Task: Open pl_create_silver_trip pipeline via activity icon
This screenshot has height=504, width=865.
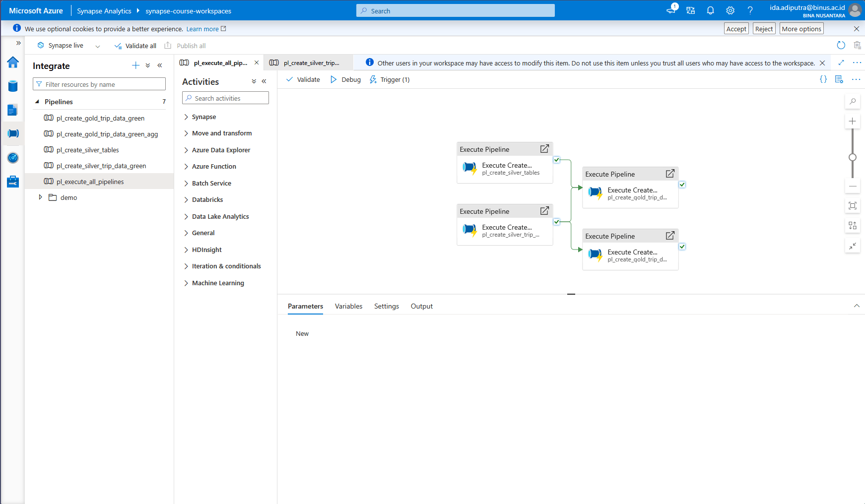Action: click(x=544, y=211)
